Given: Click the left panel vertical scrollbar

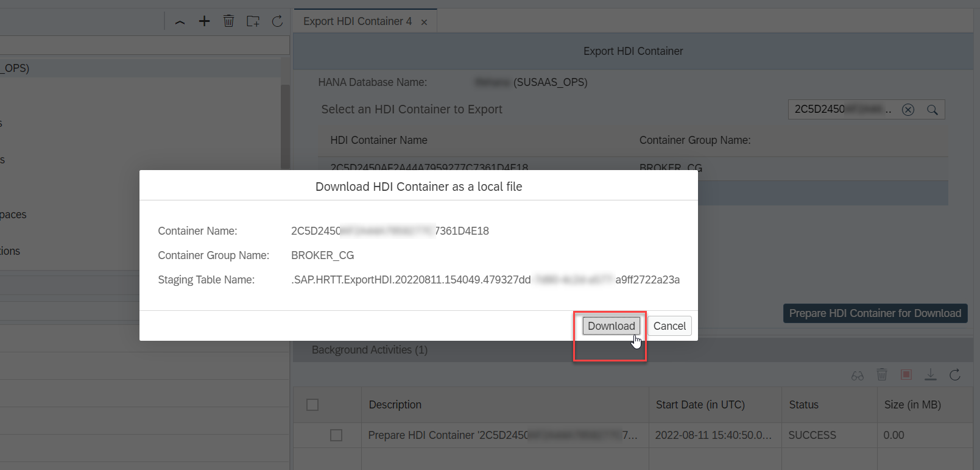Looking at the screenshot, I should pos(285,128).
